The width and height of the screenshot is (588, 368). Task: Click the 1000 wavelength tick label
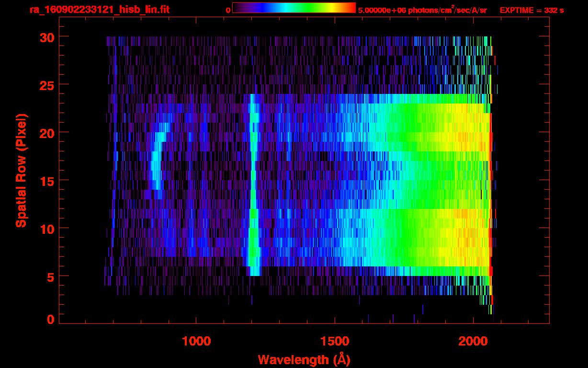point(196,341)
